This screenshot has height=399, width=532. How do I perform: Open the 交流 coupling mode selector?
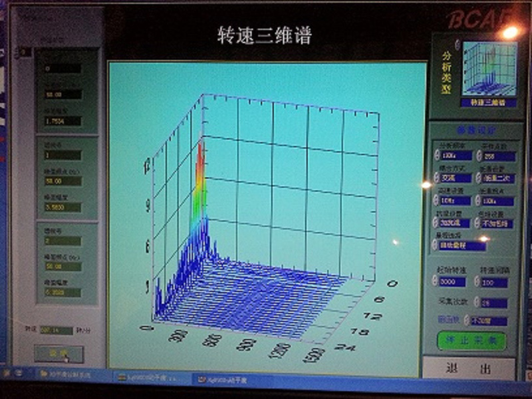[456, 178]
